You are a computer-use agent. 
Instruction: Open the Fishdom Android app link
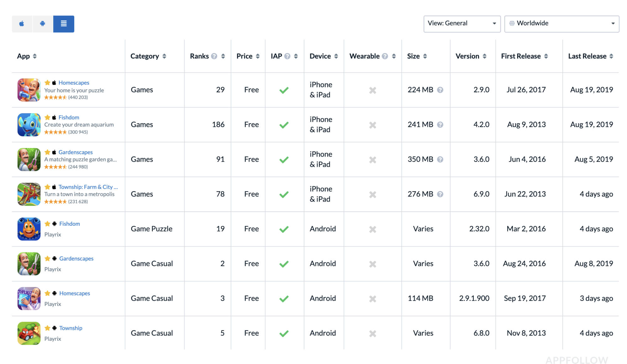pyautogui.click(x=70, y=224)
